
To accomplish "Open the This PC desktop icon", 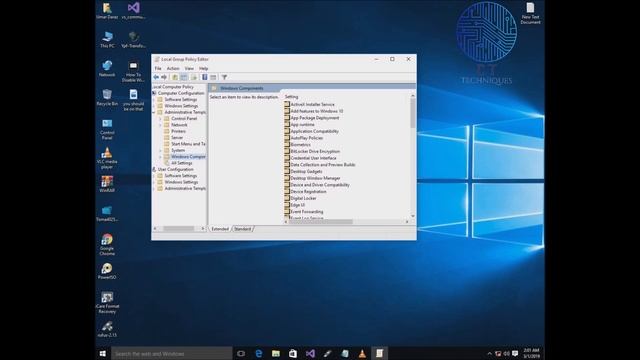I will coord(107,40).
